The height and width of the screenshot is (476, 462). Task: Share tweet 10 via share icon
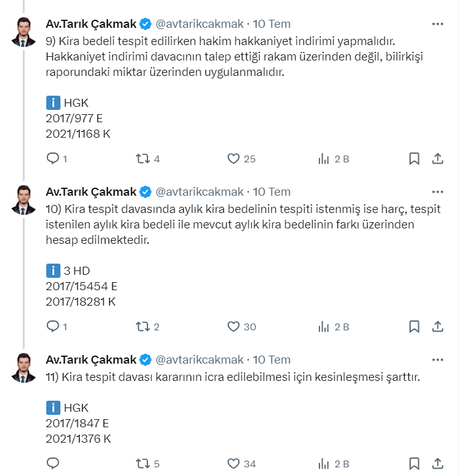(437, 327)
